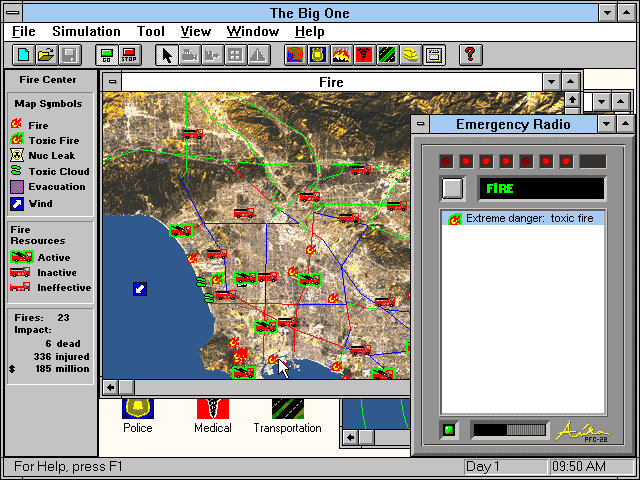Open the Fire window control menu

point(112,82)
